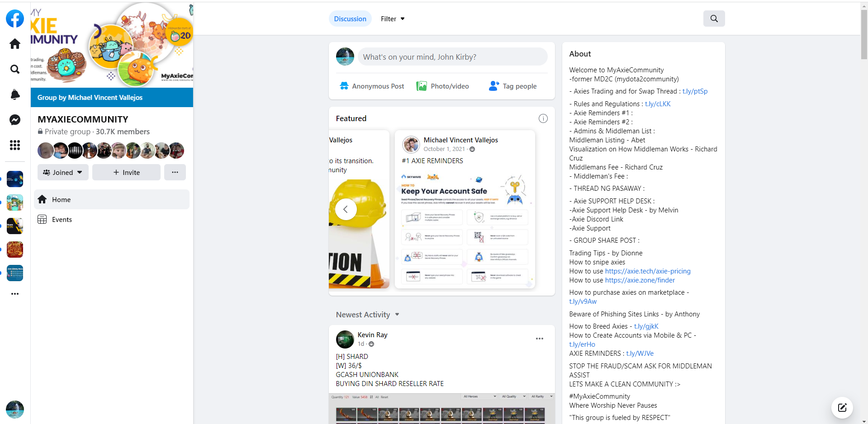
Task: Open Michael Vincent Vallejos' featured post author link
Action: 460,140
